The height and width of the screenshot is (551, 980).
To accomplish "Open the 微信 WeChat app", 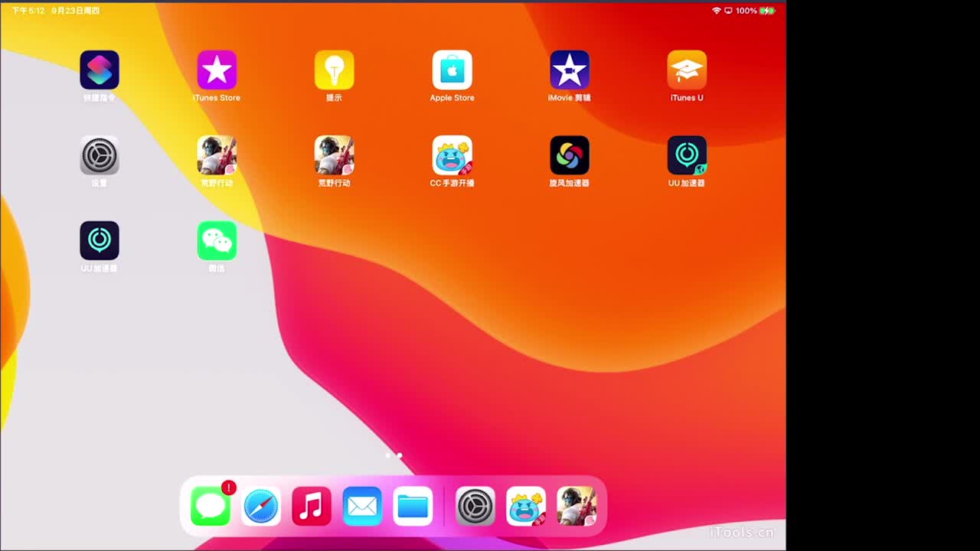I will coord(217,241).
